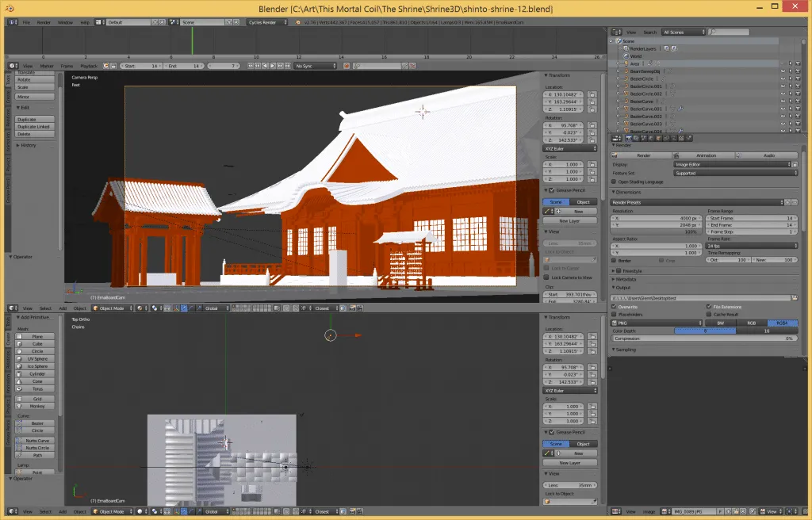Open the PNG file format dropdown in Output

coord(655,323)
